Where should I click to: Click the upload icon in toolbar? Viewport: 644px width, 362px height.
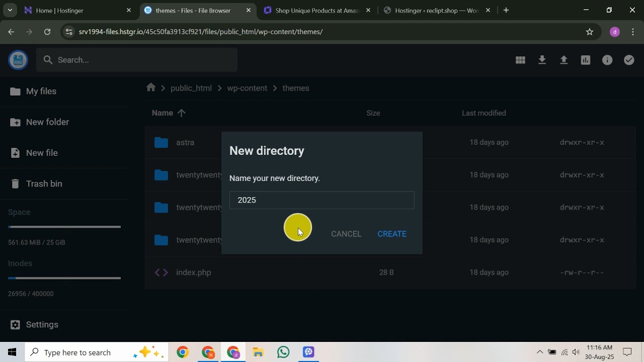coord(563,60)
